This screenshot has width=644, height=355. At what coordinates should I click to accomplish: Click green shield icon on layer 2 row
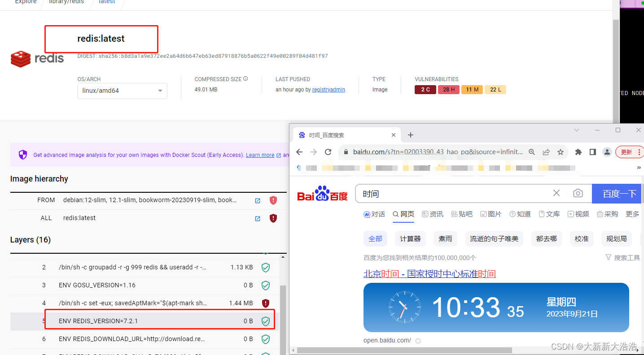click(266, 268)
